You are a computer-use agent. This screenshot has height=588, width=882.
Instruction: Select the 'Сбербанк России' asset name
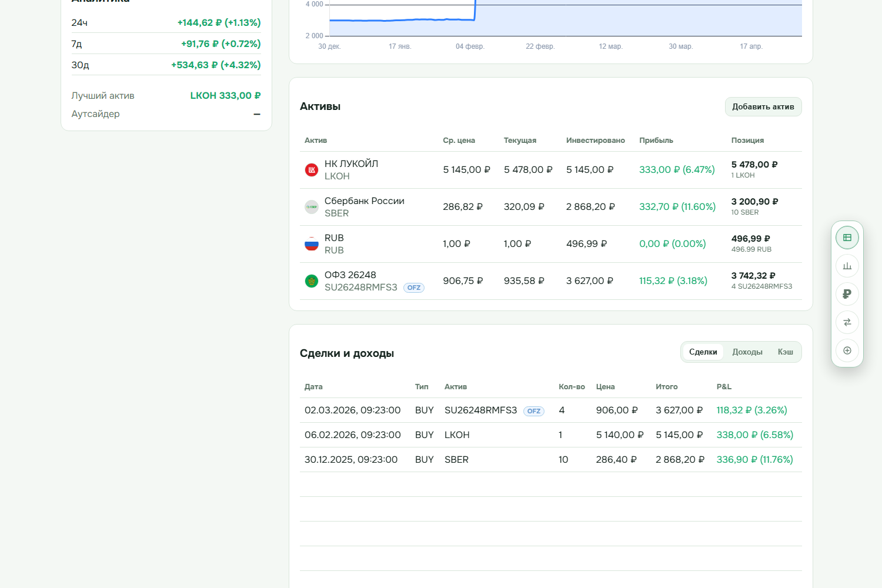tap(365, 201)
